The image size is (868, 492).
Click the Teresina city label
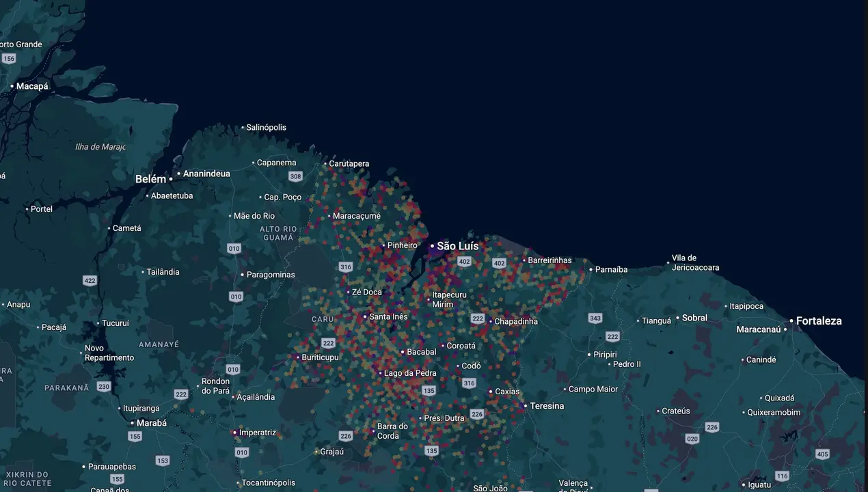547,406
